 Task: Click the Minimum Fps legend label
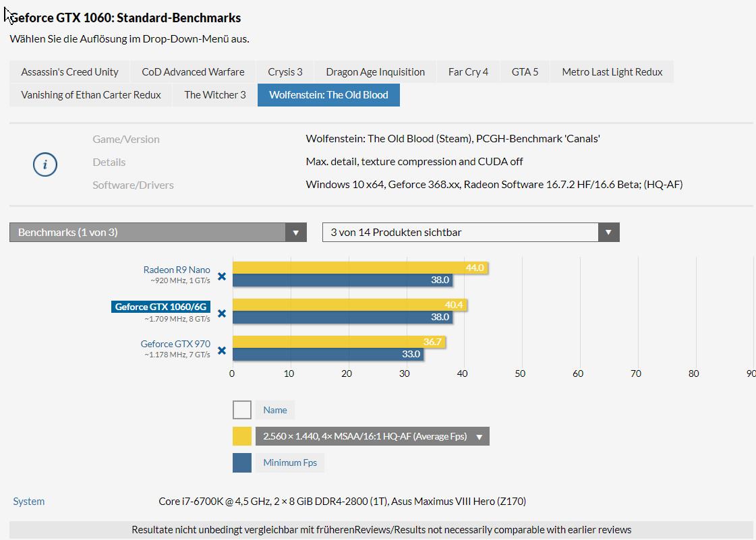click(x=290, y=463)
